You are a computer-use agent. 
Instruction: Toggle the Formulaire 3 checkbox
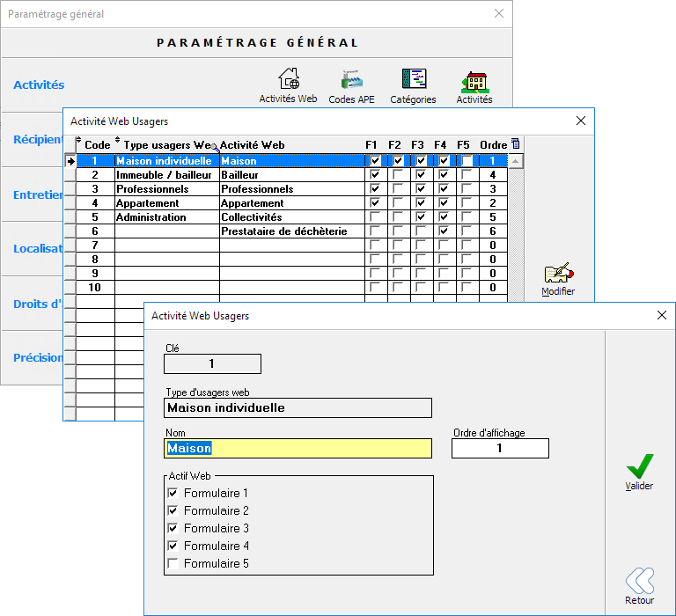tap(173, 528)
